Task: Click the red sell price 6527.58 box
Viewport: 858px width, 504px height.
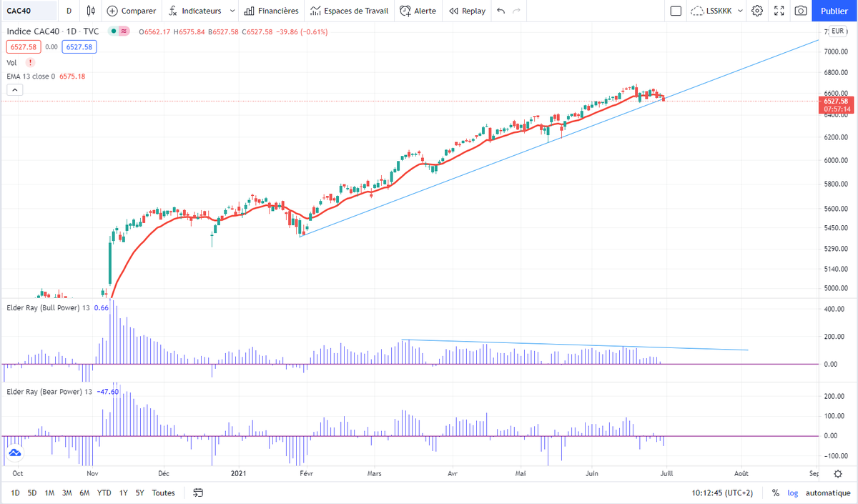Action: 23,46
